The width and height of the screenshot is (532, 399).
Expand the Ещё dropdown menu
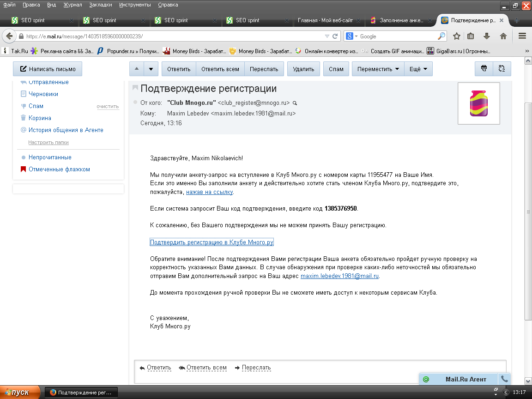tap(418, 69)
